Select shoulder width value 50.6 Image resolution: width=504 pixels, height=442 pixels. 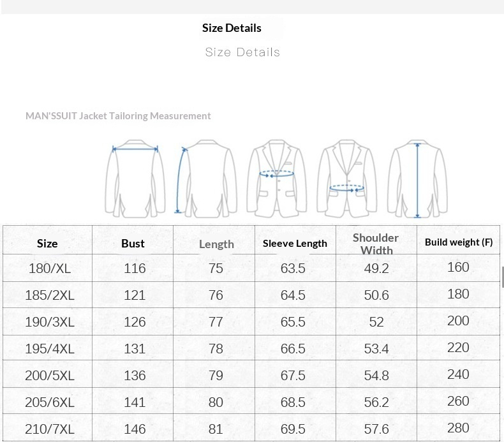(x=376, y=295)
